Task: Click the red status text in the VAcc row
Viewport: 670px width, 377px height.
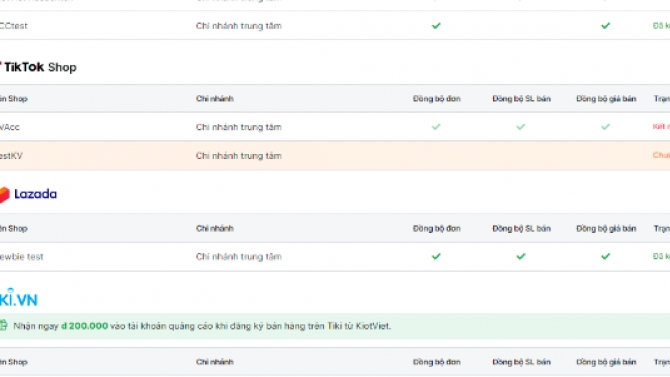Action: pyautogui.click(x=661, y=127)
